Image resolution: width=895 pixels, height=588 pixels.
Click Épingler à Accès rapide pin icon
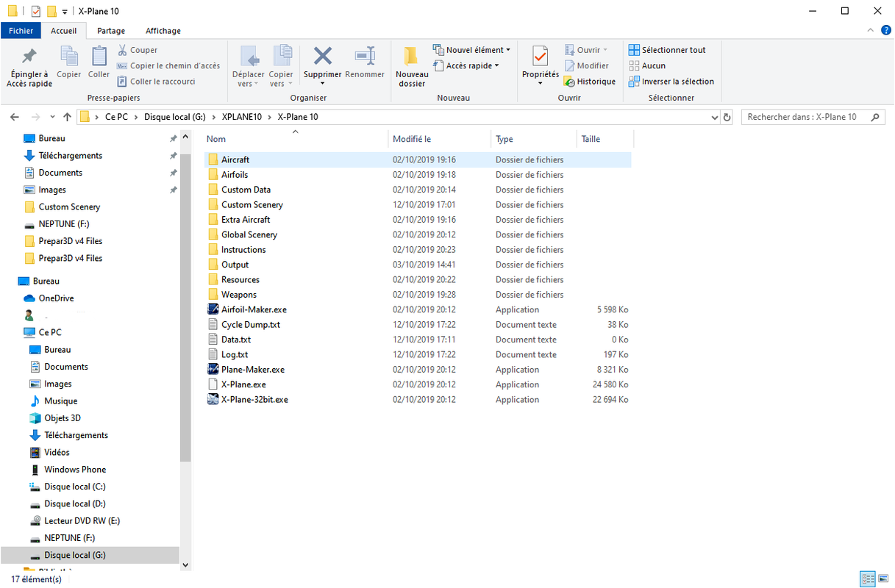(x=29, y=57)
